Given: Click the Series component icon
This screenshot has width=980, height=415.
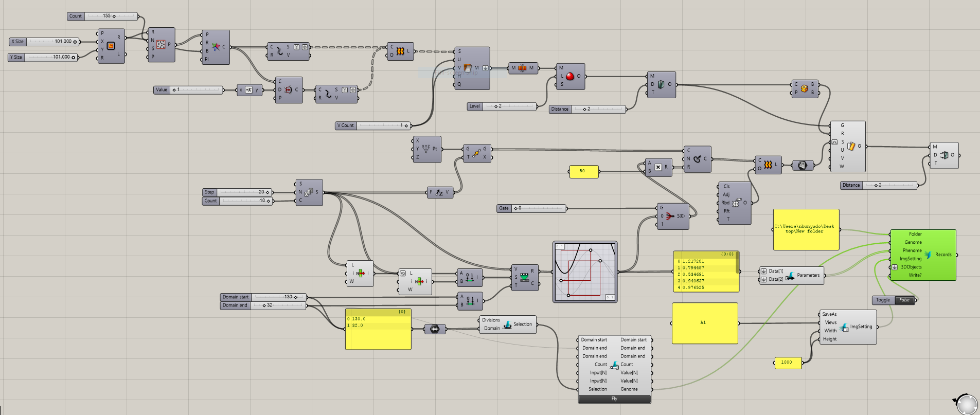Looking at the screenshot, I should pos(309,192).
